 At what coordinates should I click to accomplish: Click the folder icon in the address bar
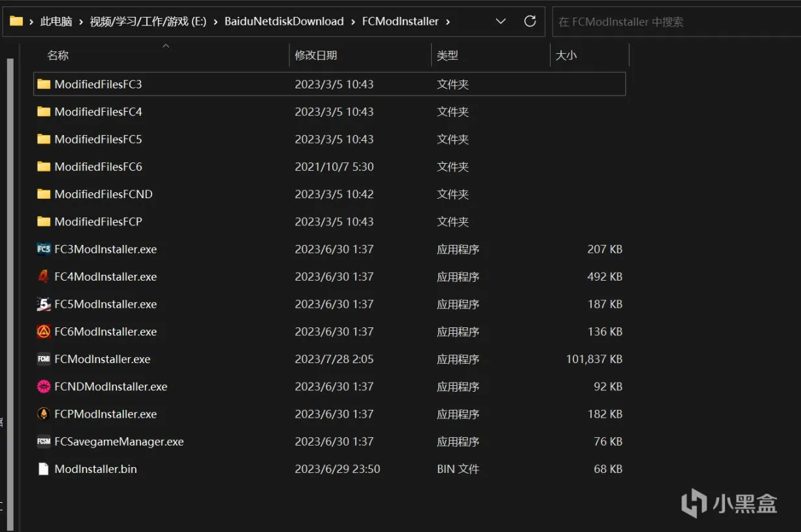click(16, 21)
